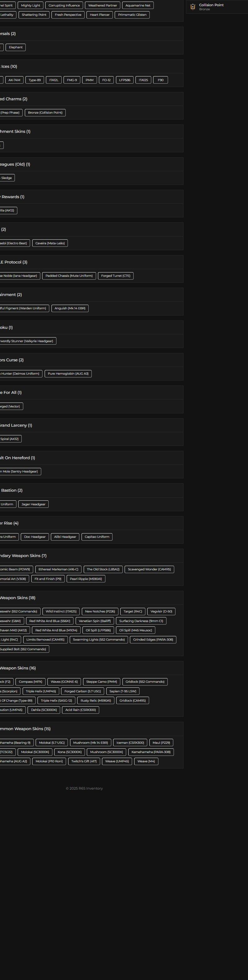
Task: Click the Bastion (2) section header
Action: 11,490
